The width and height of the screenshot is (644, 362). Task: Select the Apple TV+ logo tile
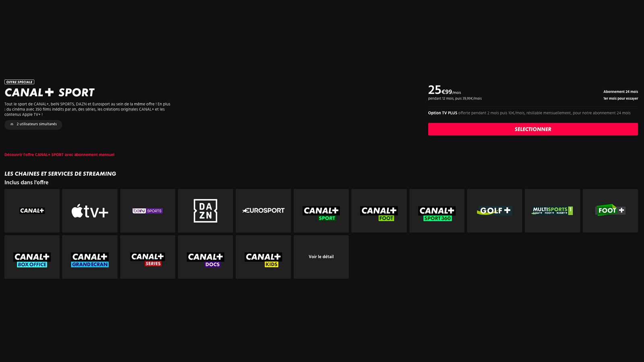point(90,211)
